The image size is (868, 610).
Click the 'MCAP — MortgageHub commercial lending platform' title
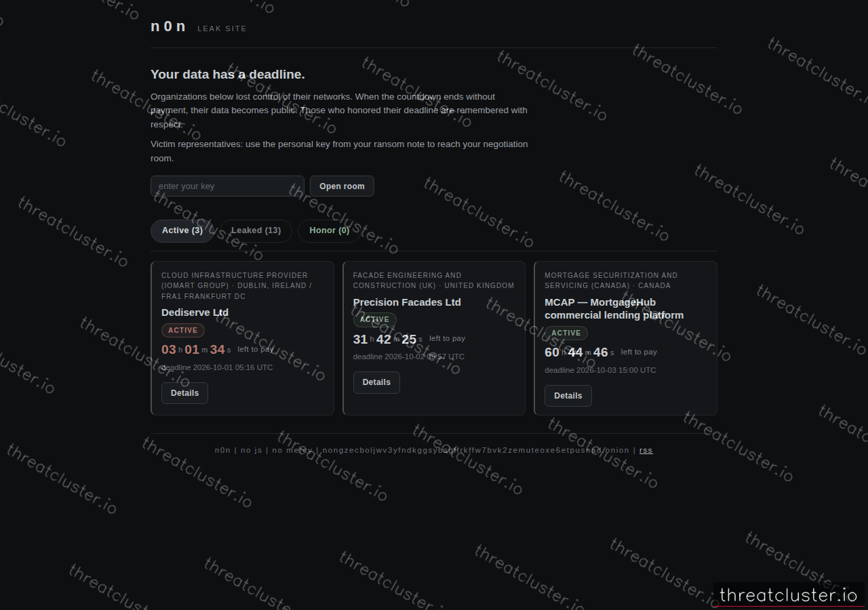[614, 309]
